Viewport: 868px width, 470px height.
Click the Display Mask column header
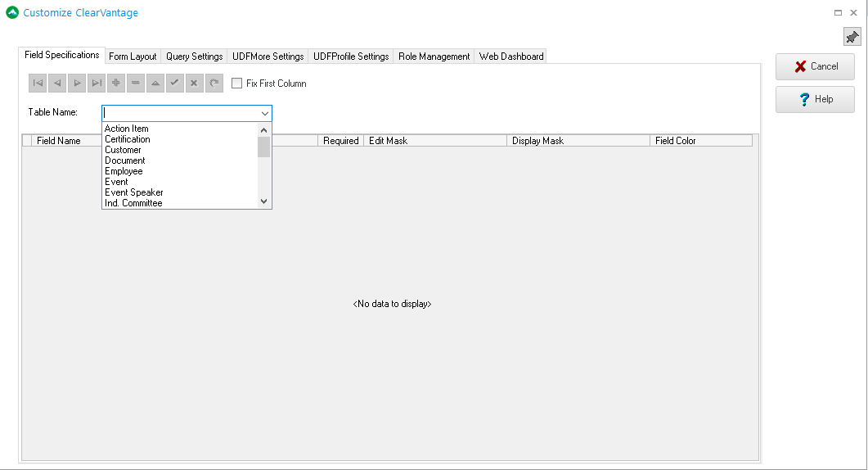(x=578, y=141)
